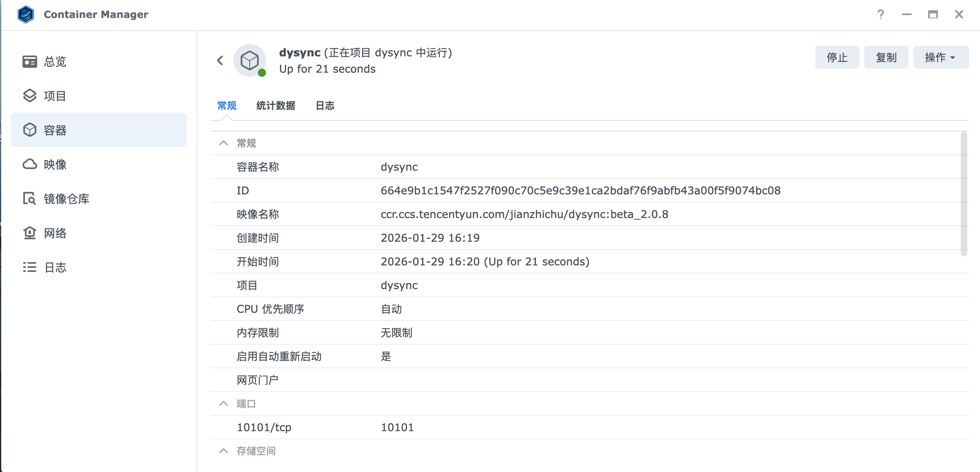Open the 日志 log list icon in sidebar
The width and height of the screenshot is (980, 472).
(x=29, y=267)
